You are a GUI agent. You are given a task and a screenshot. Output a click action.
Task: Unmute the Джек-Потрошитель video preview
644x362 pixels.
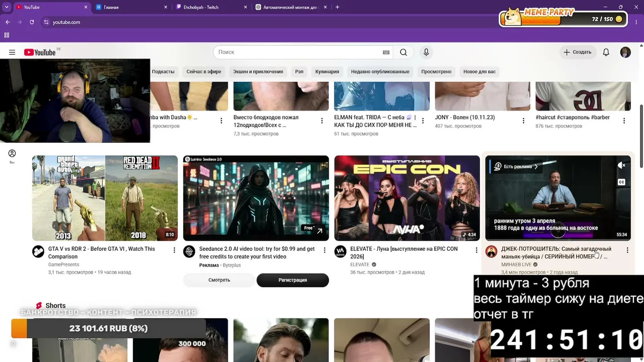(621, 165)
